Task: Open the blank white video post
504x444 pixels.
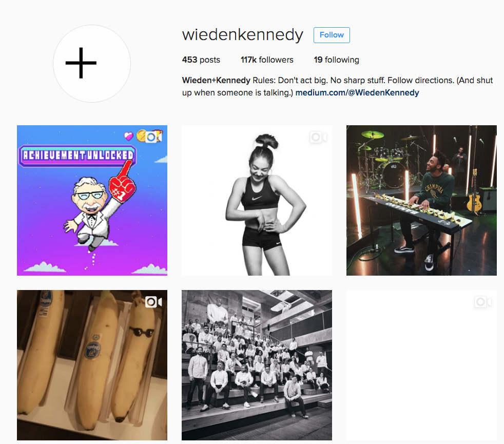Action: tap(421, 365)
